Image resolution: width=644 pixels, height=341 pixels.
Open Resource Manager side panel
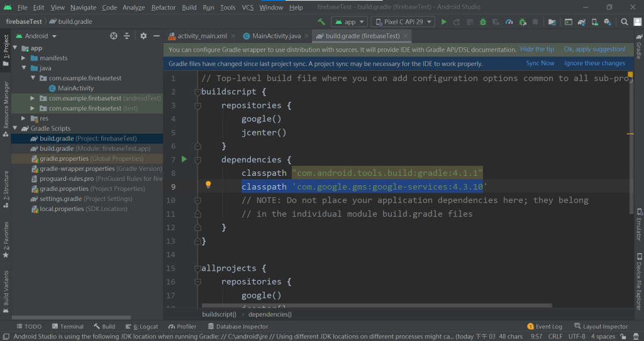[6, 109]
